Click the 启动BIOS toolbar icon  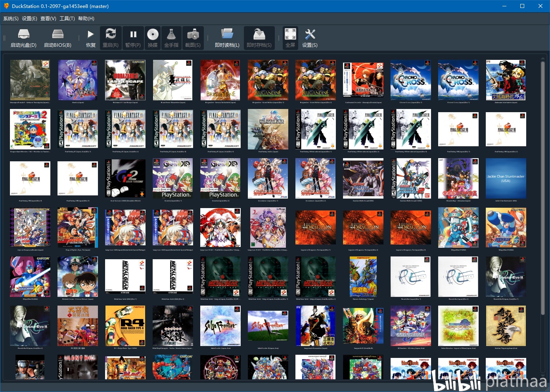click(x=57, y=34)
